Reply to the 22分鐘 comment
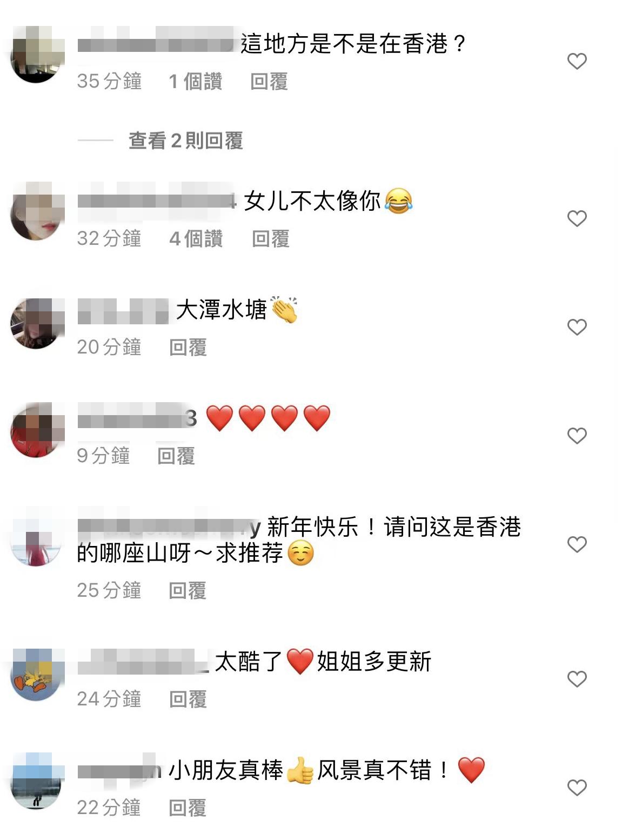Image resolution: width=622 pixels, height=840 pixels. click(188, 808)
